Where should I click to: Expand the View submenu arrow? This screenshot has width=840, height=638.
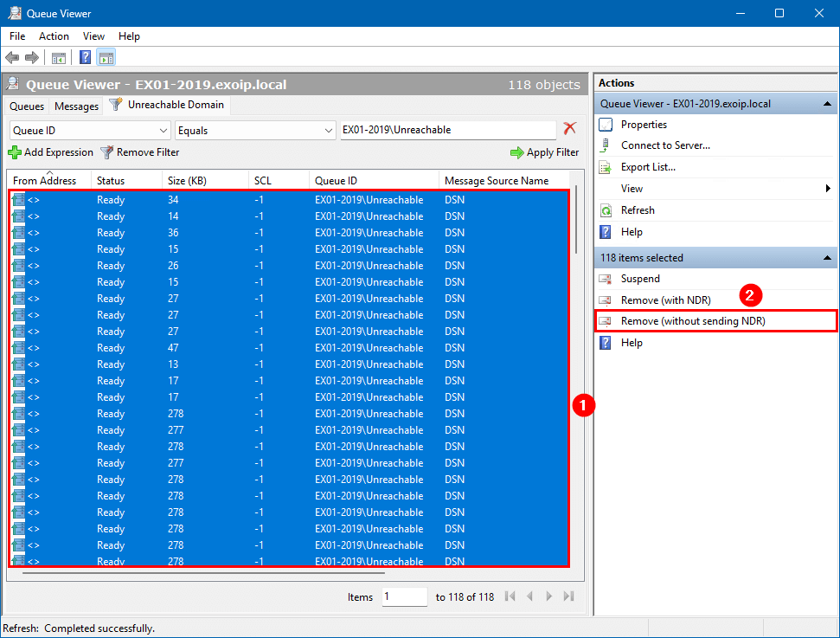click(828, 189)
